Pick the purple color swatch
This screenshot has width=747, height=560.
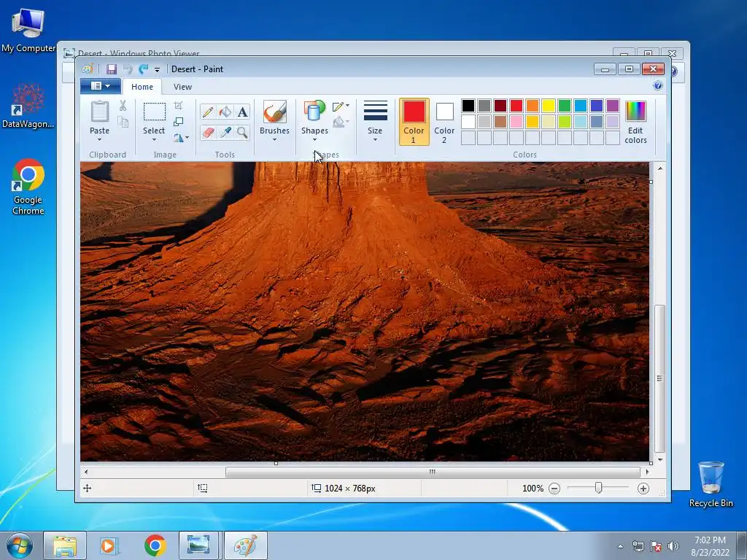[x=612, y=105]
